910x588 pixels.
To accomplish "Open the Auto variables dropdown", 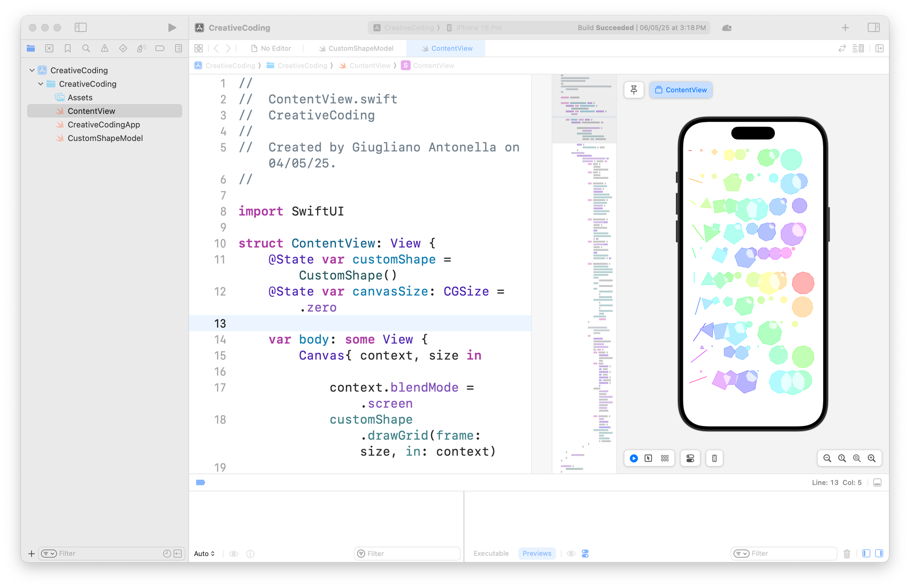I will (204, 553).
